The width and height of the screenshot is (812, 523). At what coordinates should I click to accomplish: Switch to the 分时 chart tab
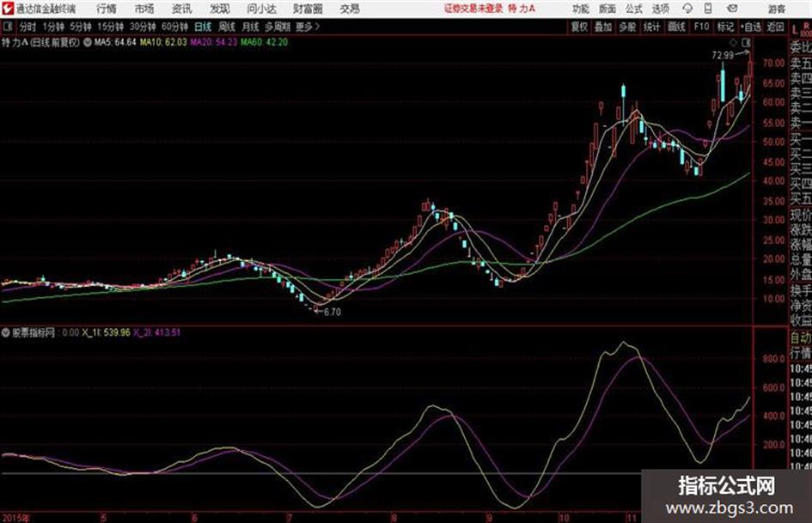coord(28,27)
